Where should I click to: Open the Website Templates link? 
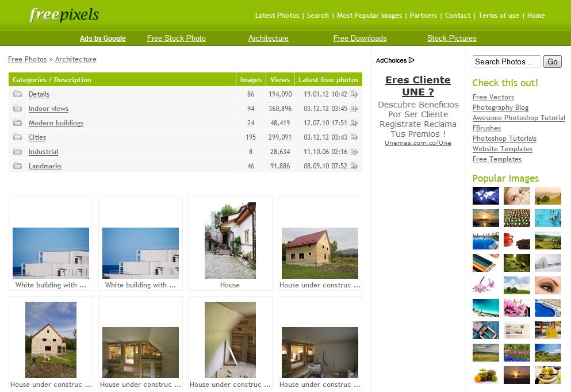(x=502, y=148)
